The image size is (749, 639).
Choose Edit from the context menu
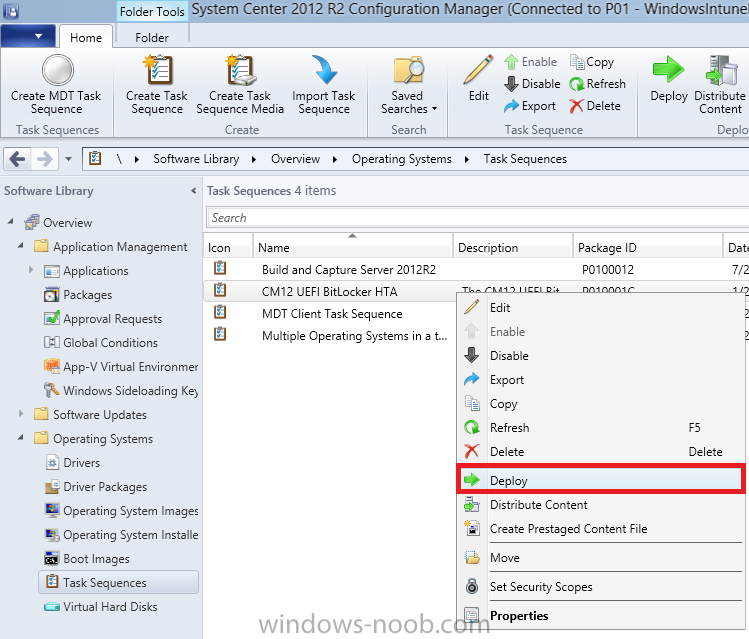[x=601, y=308]
